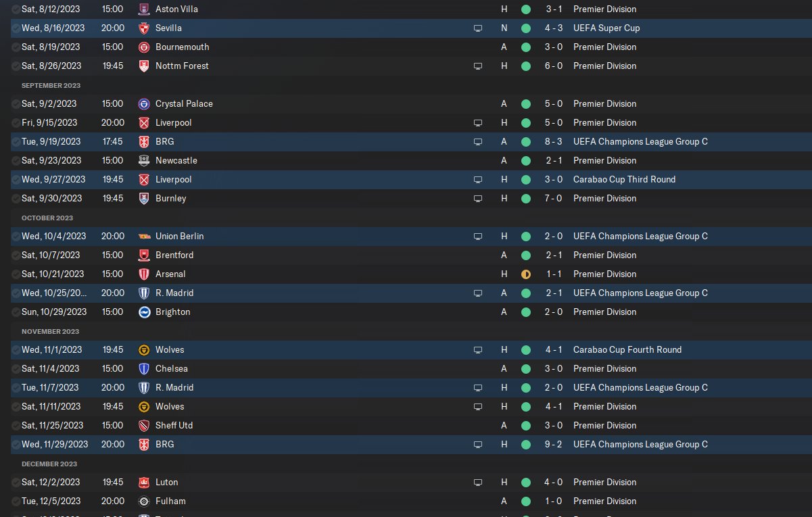The image size is (812, 517).
Task: Click the Crystal Palace club badge
Action: pyautogui.click(x=143, y=104)
